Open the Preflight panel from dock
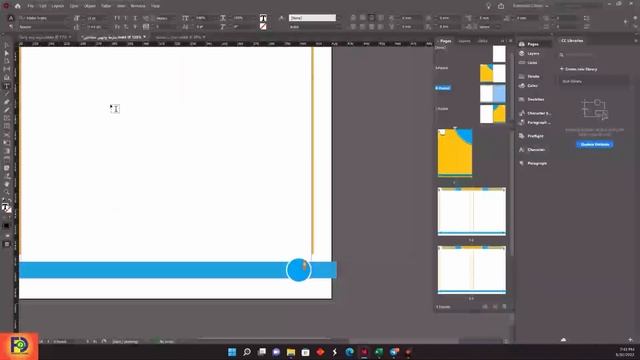The width and height of the screenshot is (640, 360). point(535,136)
